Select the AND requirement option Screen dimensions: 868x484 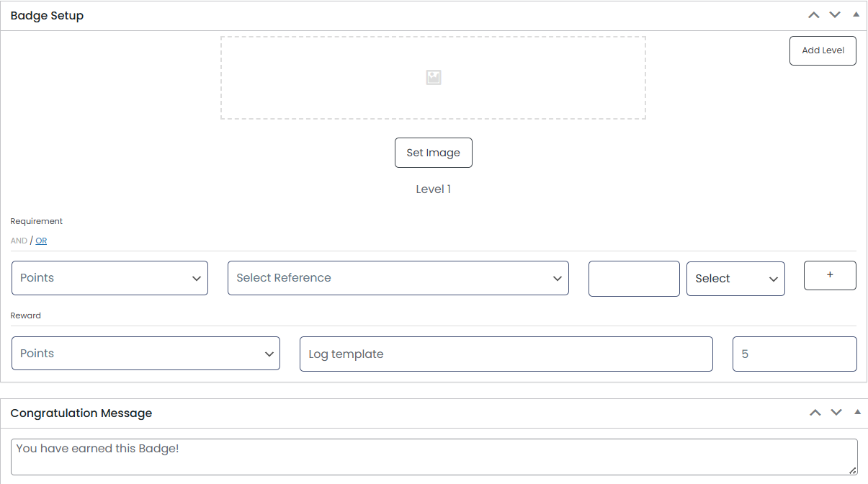[19, 241]
